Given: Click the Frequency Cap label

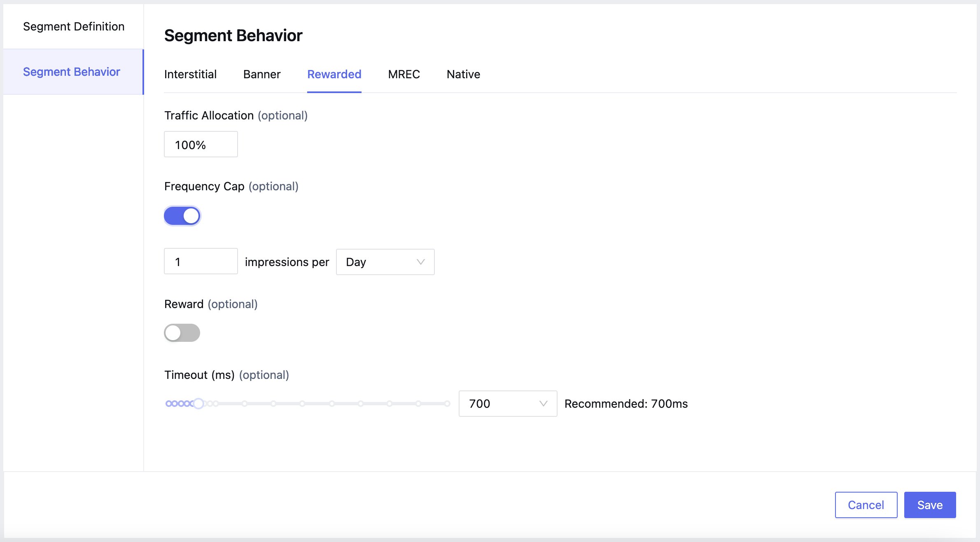Looking at the screenshot, I should (231, 186).
